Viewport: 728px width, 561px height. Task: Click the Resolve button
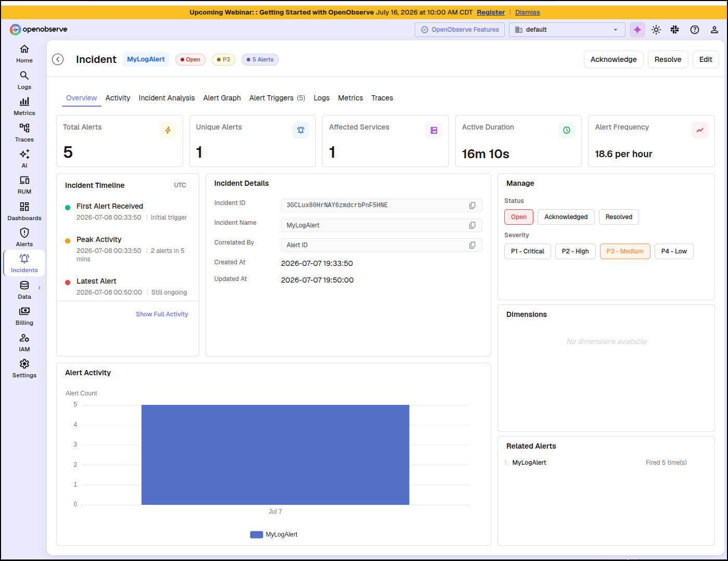[x=668, y=59]
